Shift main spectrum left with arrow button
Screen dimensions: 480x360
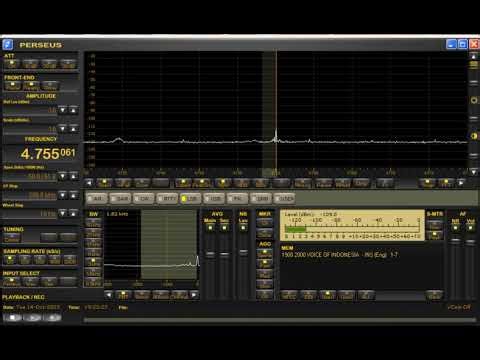89,183
